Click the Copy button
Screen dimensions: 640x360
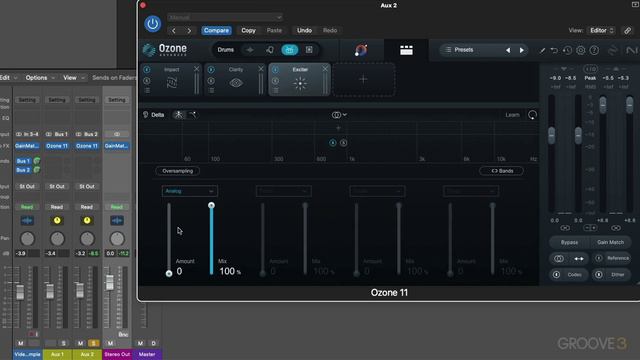pos(248,31)
